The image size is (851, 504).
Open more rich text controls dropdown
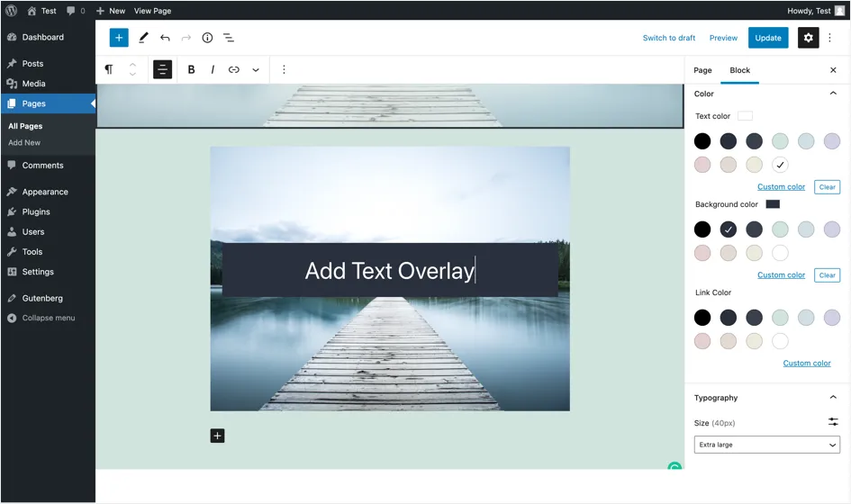(256, 69)
